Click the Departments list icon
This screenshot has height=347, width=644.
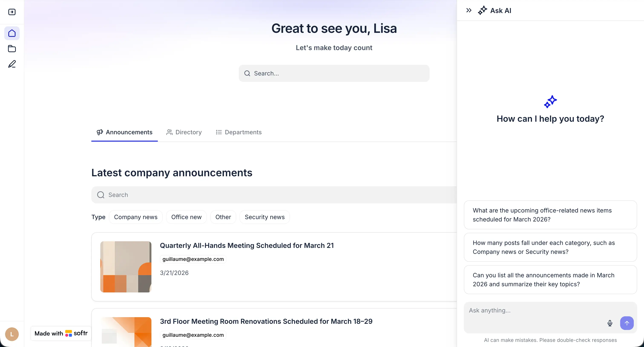tap(219, 132)
